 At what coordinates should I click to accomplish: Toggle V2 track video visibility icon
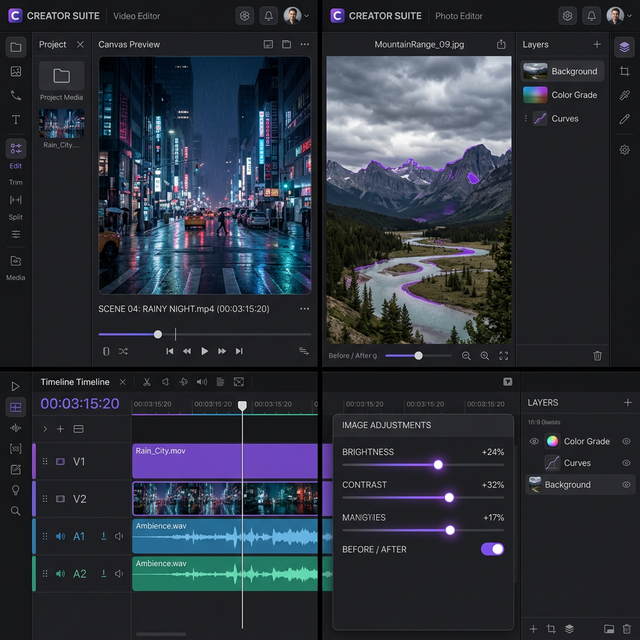point(60,499)
